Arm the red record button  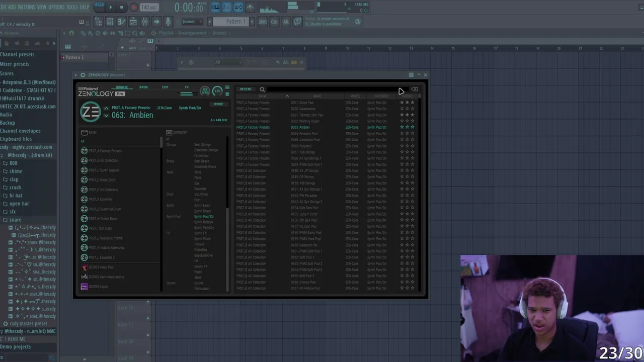pos(134,7)
